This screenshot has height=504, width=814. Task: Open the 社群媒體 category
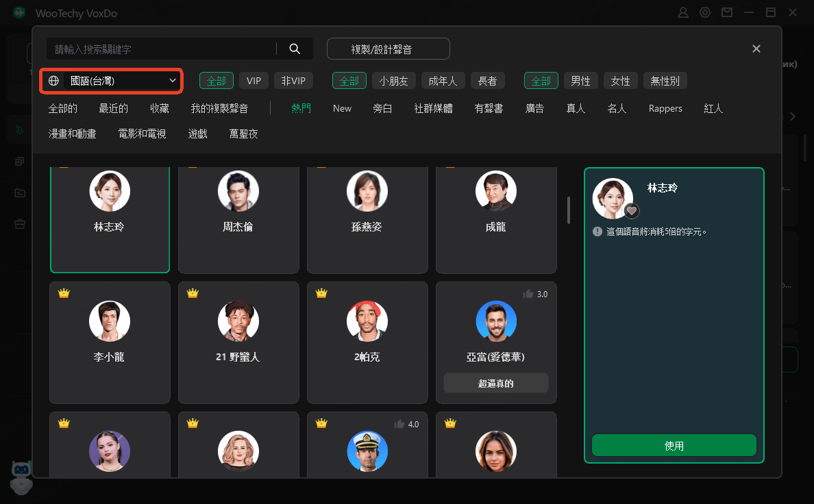(x=434, y=108)
